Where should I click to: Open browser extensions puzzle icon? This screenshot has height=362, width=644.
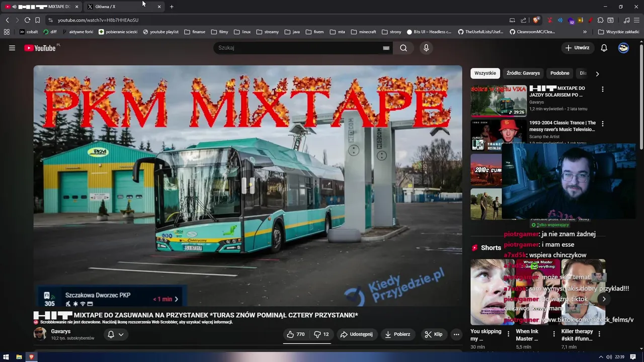tap(600, 20)
